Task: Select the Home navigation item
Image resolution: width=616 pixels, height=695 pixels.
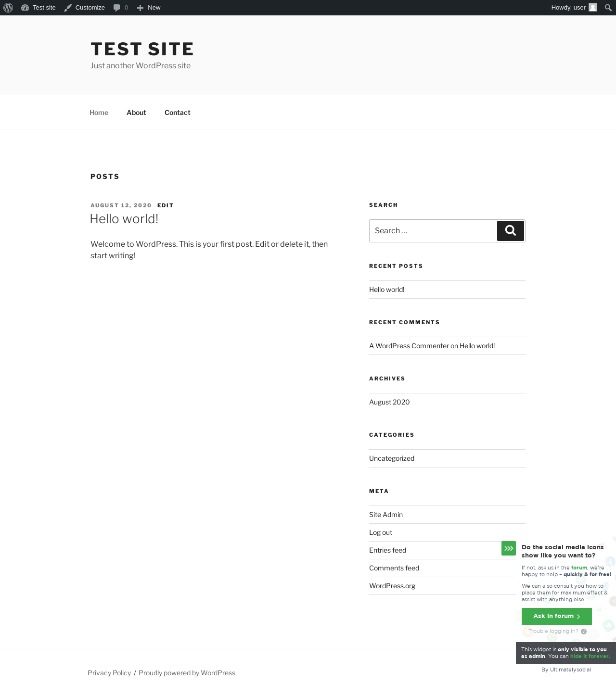Action: [x=99, y=113]
